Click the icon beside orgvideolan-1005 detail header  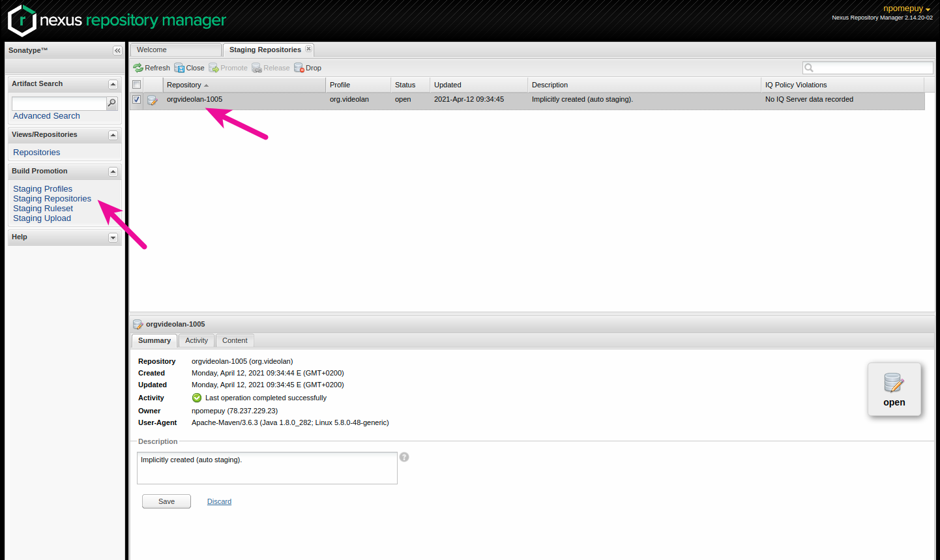tap(138, 324)
